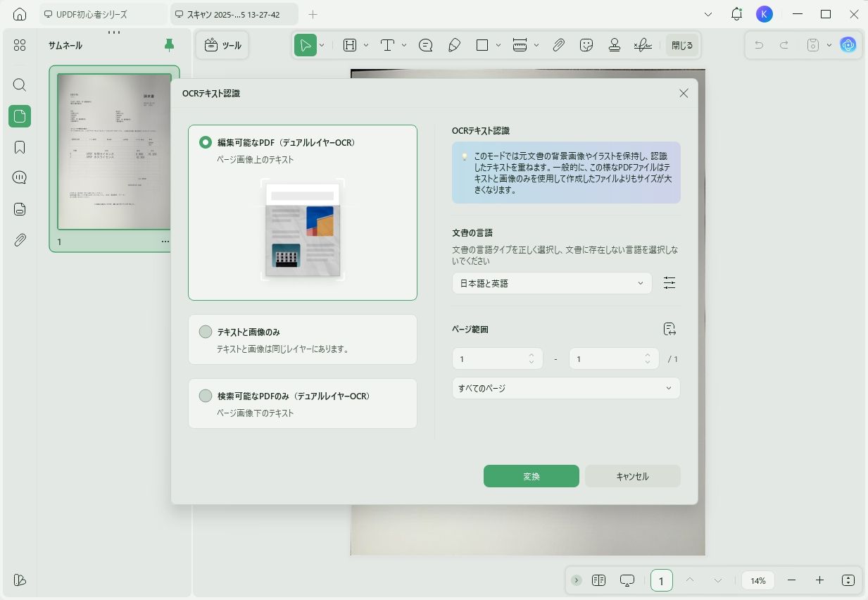Open page 1 thumbnail more options

coord(165,242)
